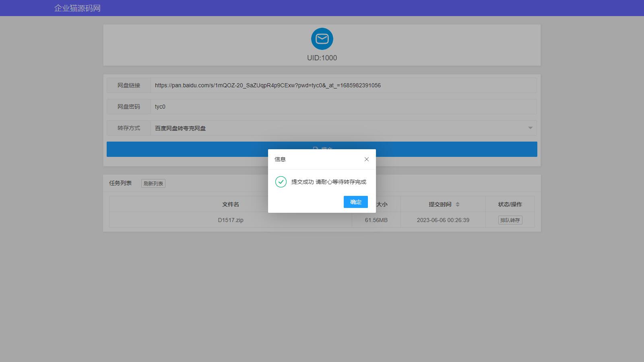
Task: Click the 文件名 column header
Action: (231, 204)
